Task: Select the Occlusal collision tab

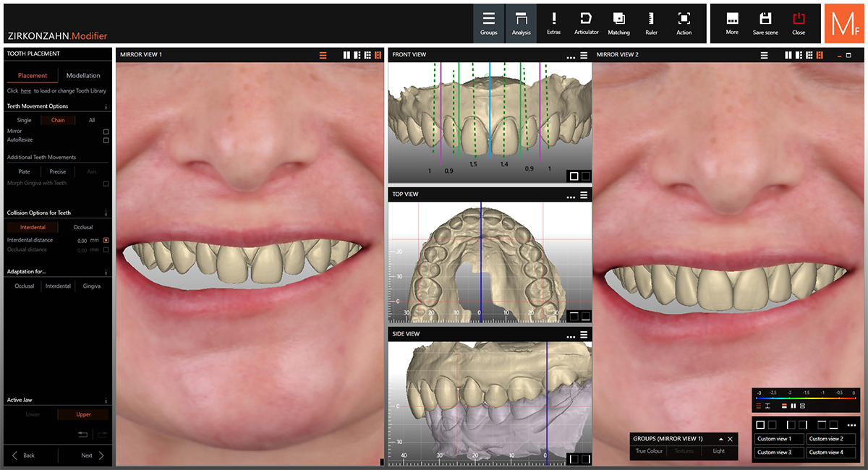Action: pos(83,227)
